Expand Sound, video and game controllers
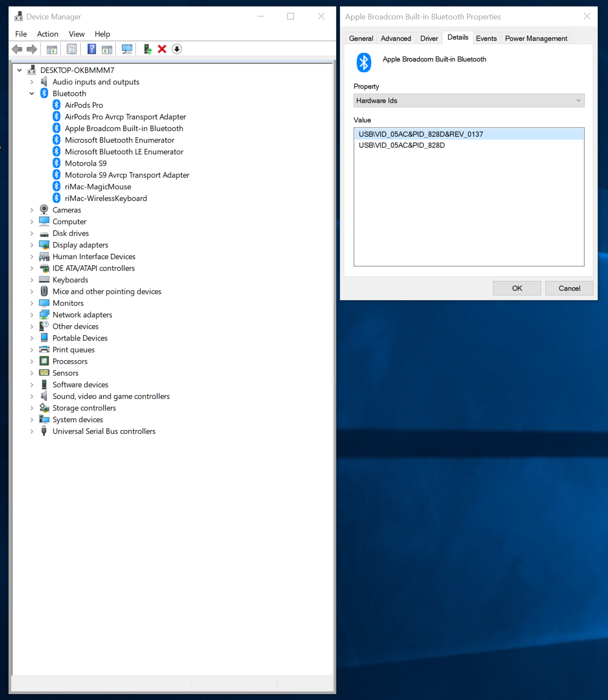Viewport: 608px width, 700px height. pos(32,396)
